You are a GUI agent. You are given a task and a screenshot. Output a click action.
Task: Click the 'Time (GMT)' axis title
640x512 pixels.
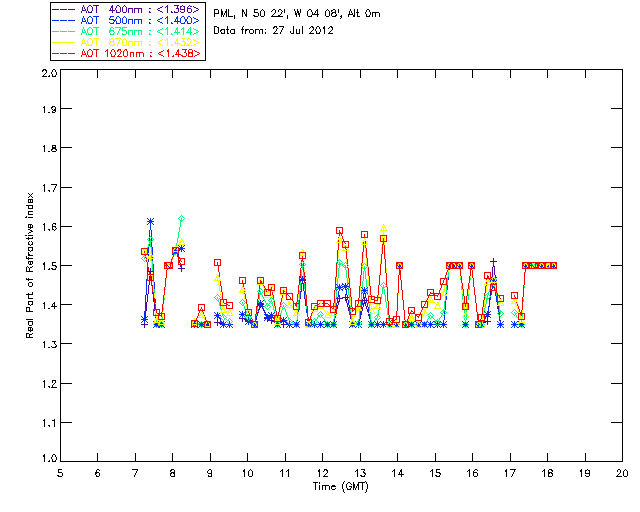click(x=341, y=487)
